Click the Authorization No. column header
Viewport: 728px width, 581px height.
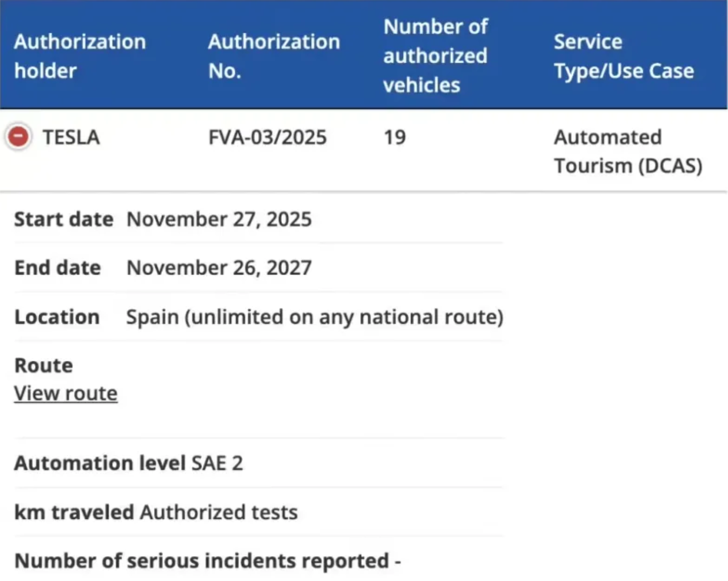coord(274,56)
